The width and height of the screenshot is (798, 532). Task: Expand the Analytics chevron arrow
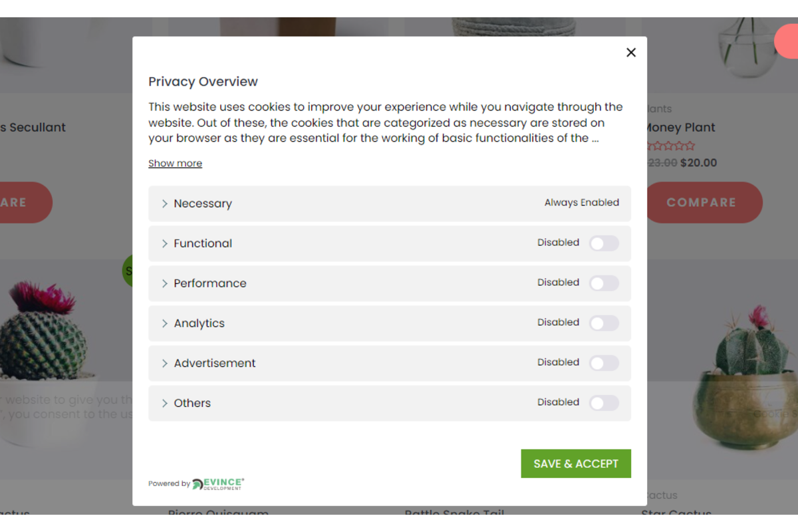pos(164,323)
